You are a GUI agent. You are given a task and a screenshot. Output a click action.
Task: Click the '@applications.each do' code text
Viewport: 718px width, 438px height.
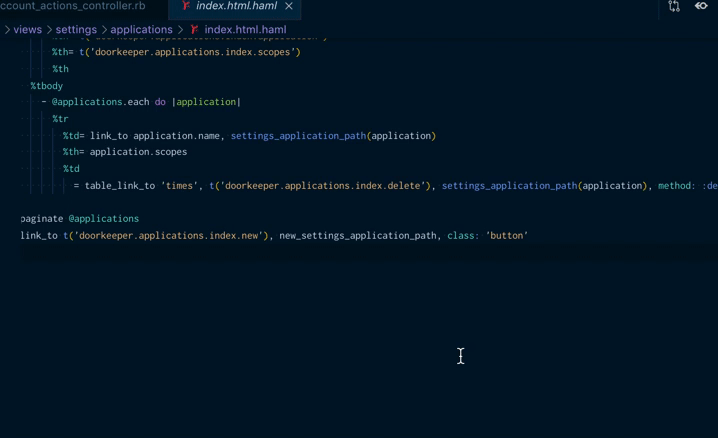click(109, 102)
